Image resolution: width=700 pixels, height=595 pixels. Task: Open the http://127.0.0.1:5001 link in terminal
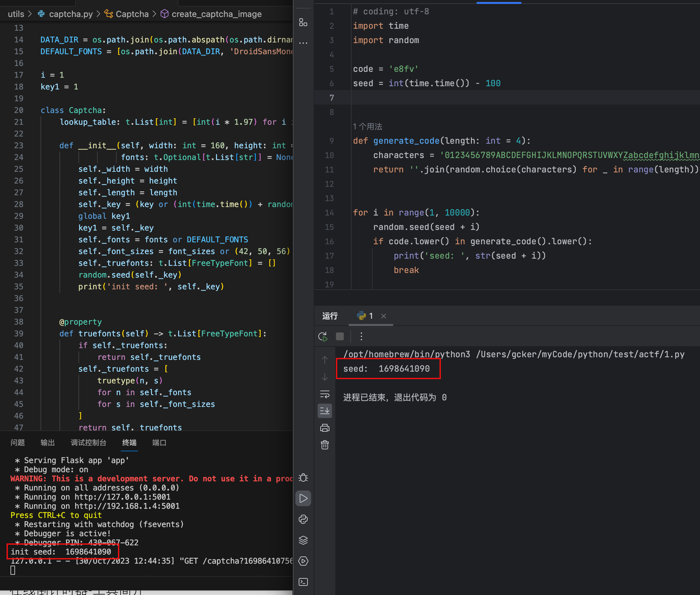click(123, 497)
